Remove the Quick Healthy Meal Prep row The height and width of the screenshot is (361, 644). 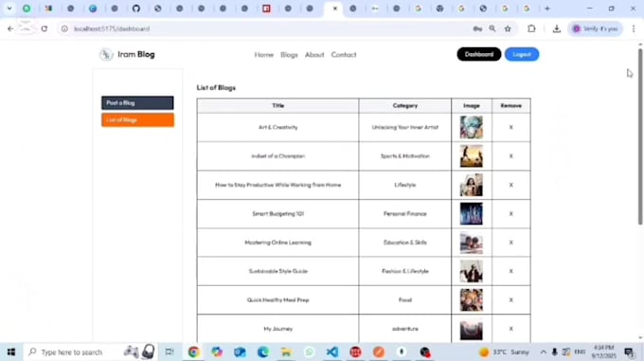[x=510, y=299]
